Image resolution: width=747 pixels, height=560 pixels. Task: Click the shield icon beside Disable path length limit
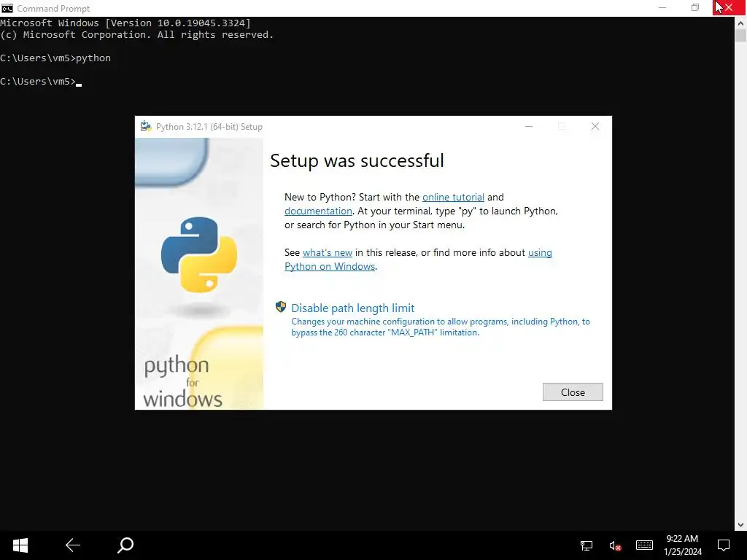[281, 307]
